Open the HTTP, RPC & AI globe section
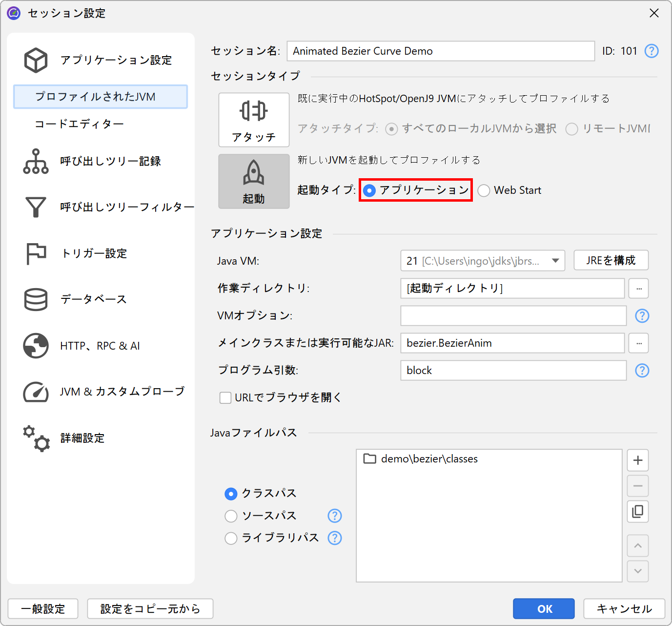The width and height of the screenshot is (672, 626). (x=36, y=346)
